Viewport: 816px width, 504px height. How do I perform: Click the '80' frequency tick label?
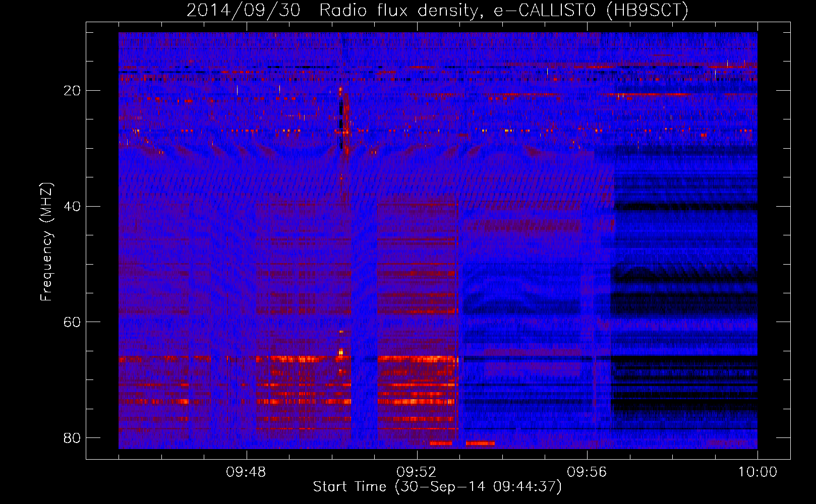point(73,438)
